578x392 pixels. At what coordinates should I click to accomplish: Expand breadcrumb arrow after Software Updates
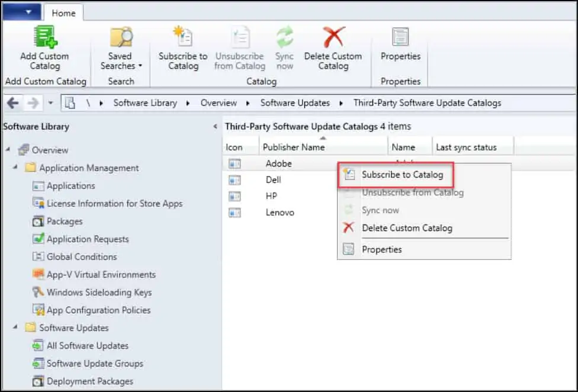coord(341,103)
